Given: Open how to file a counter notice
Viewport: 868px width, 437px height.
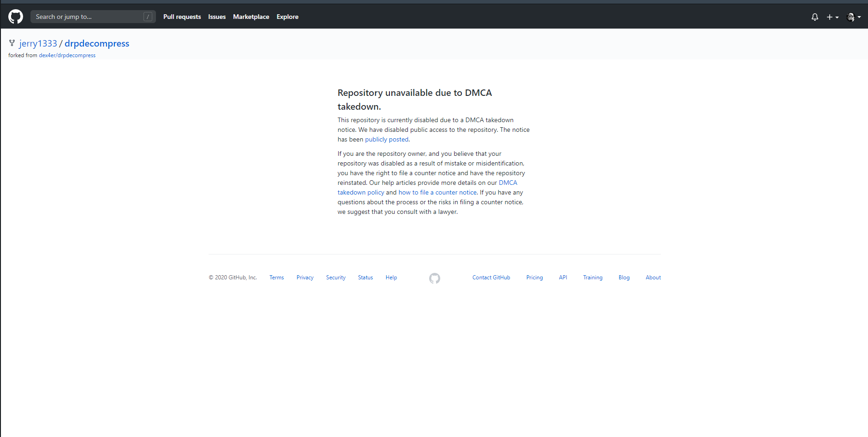Looking at the screenshot, I should pos(437,192).
